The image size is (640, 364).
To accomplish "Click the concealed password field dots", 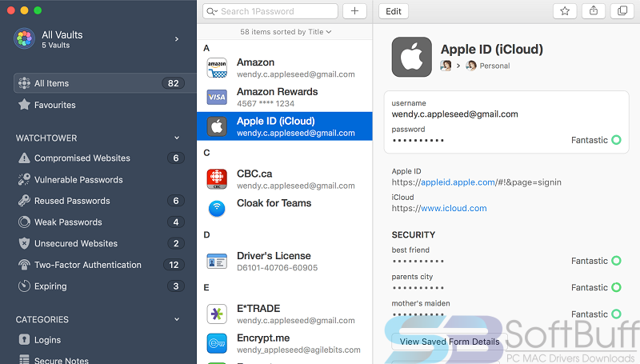I will pos(418,140).
